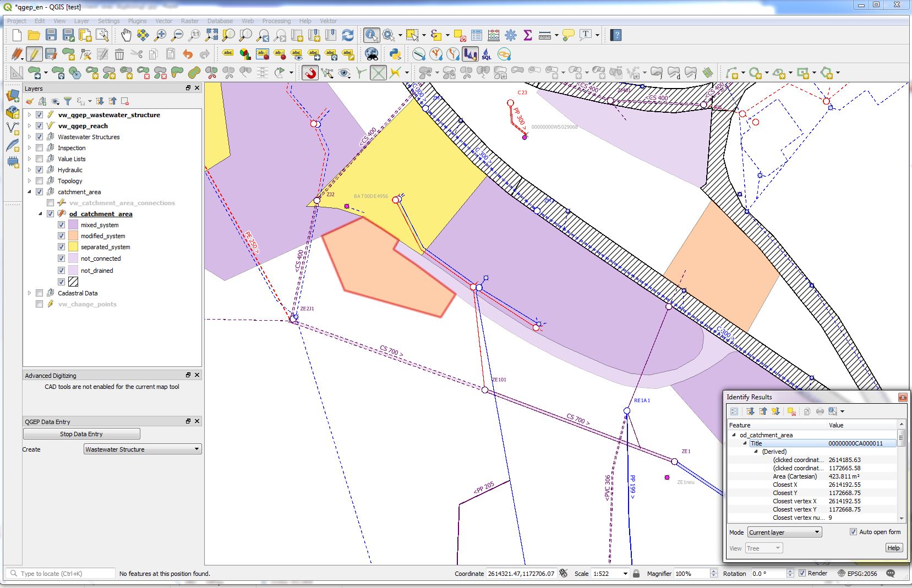Click the Refresh map icon
912x588 pixels.
pos(348,36)
